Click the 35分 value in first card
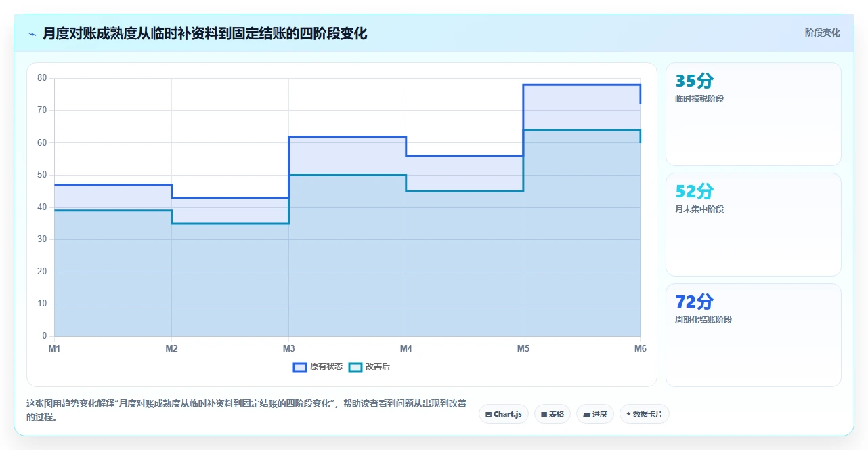This screenshot has height=450, width=868. 694,81
